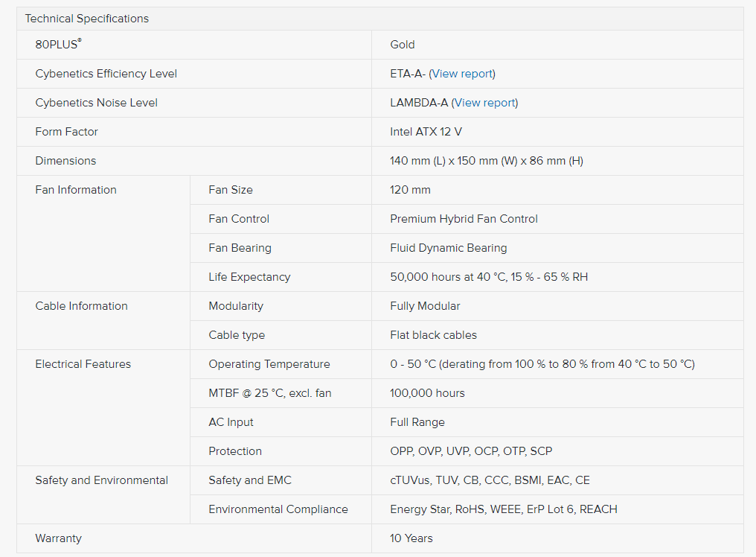756x557 pixels.
Task: Open the Cybenetics Noise Level View report link
Action: point(484,103)
